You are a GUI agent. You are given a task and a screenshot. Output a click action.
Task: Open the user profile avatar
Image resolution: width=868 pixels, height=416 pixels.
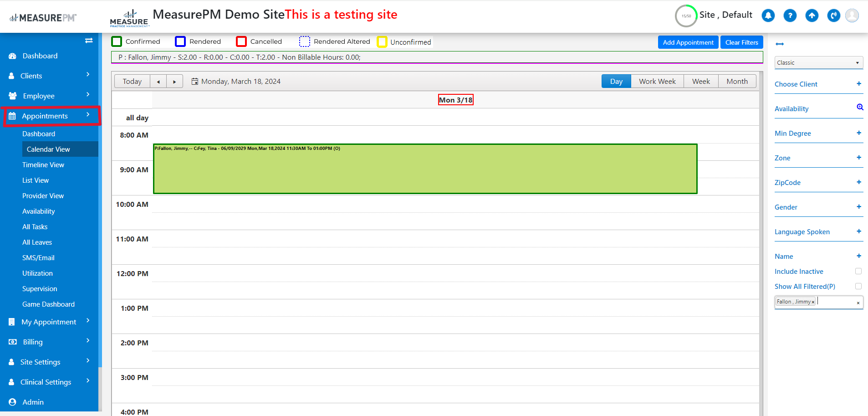[x=852, y=15]
